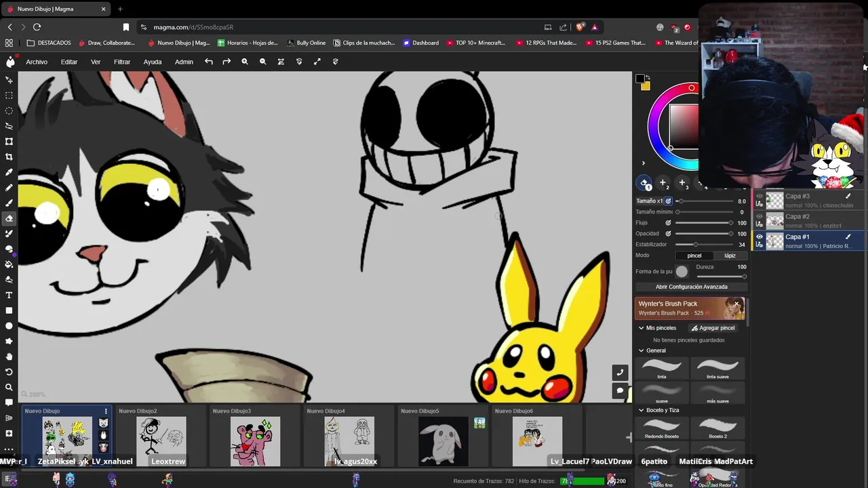
Task: Choose the Eyedropper tool
Action: (9, 172)
